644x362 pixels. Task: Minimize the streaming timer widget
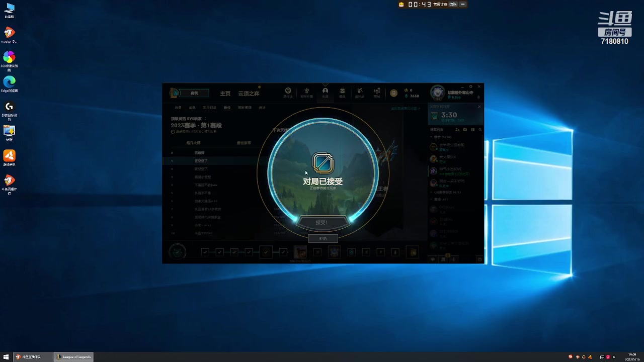(463, 4)
